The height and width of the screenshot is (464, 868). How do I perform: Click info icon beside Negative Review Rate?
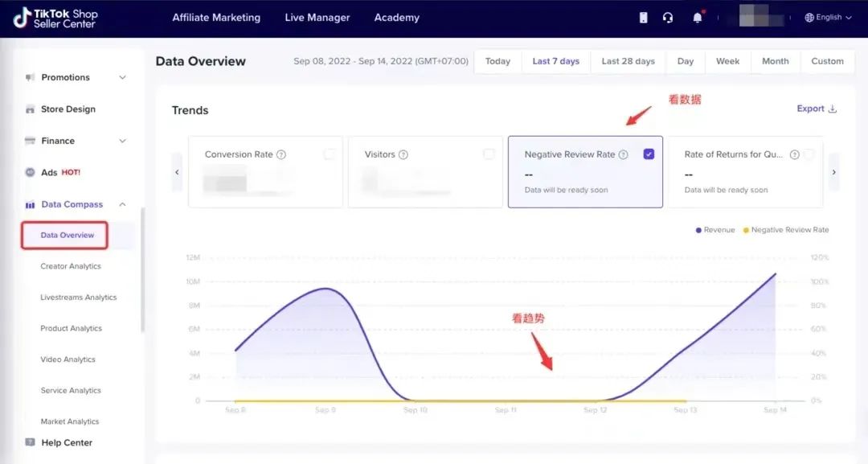click(623, 154)
